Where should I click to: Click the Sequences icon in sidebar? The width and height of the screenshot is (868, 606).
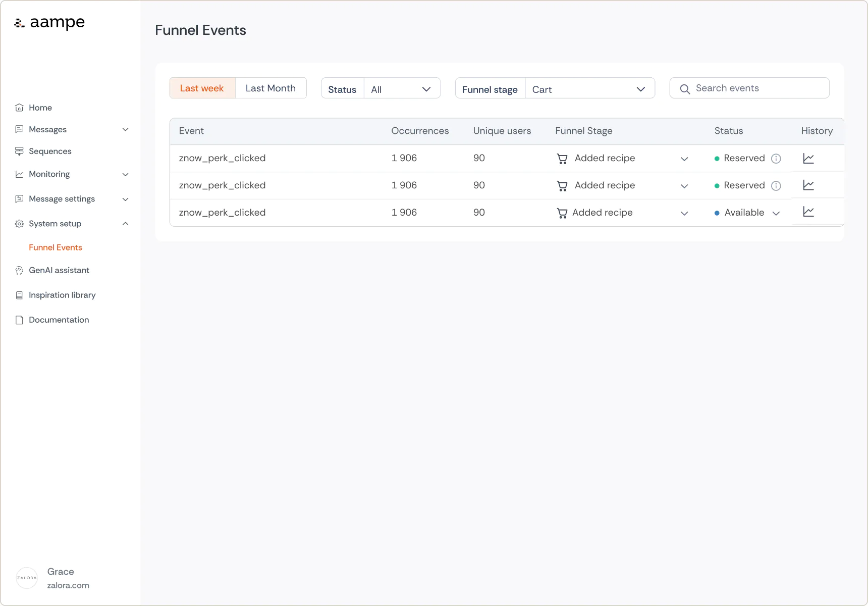pos(19,151)
